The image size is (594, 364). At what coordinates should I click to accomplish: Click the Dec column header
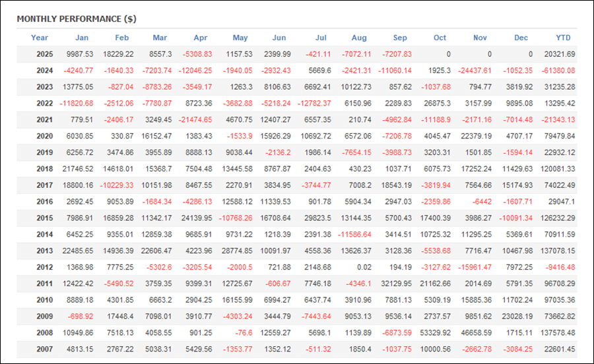point(522,38)
